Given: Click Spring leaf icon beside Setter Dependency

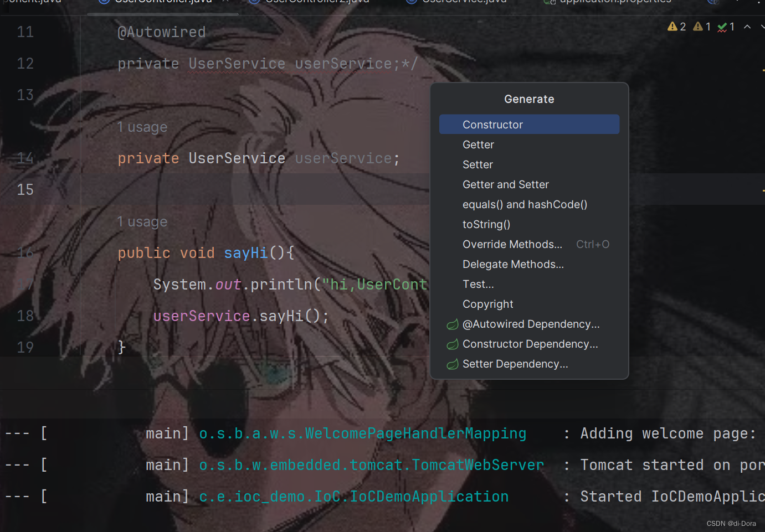Looking at the screenshot, I should coord(453,364).
